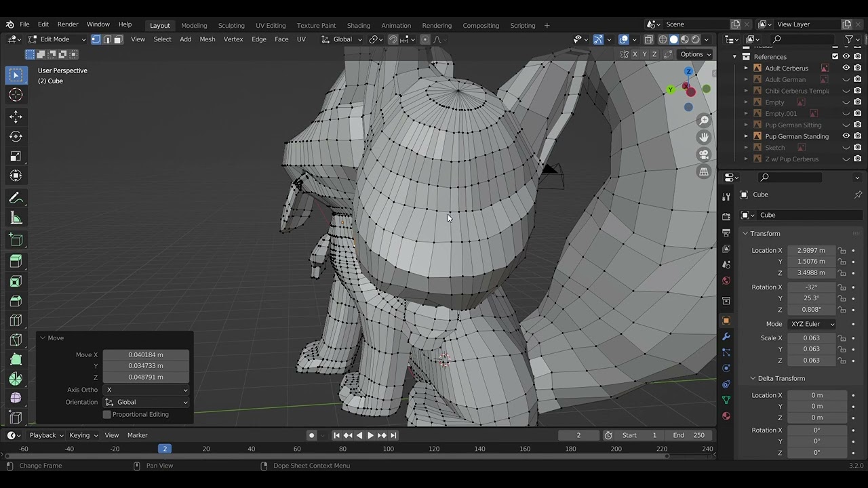
Task: Select the Loop Cut tool
Action: (x=16, y=321)
